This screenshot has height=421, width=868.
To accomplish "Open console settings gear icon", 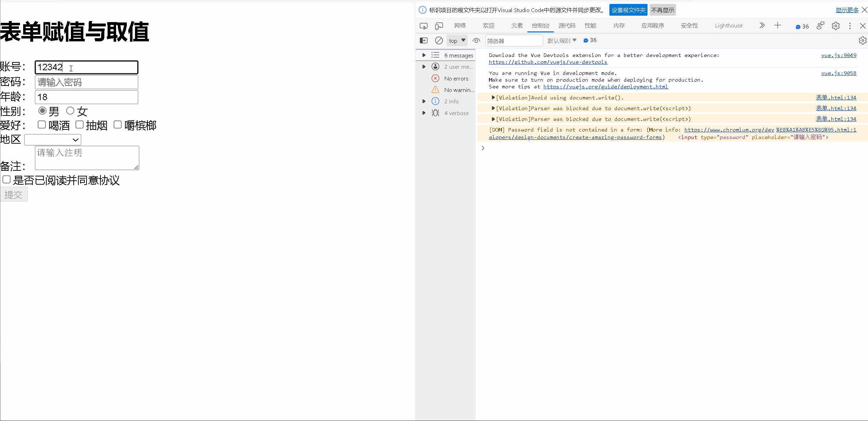I will point(862,41).
